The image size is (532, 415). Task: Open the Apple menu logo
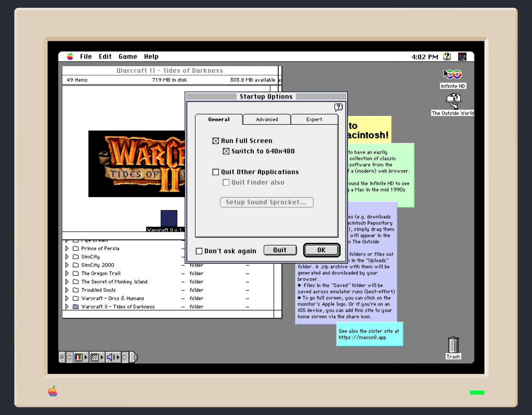70,56
